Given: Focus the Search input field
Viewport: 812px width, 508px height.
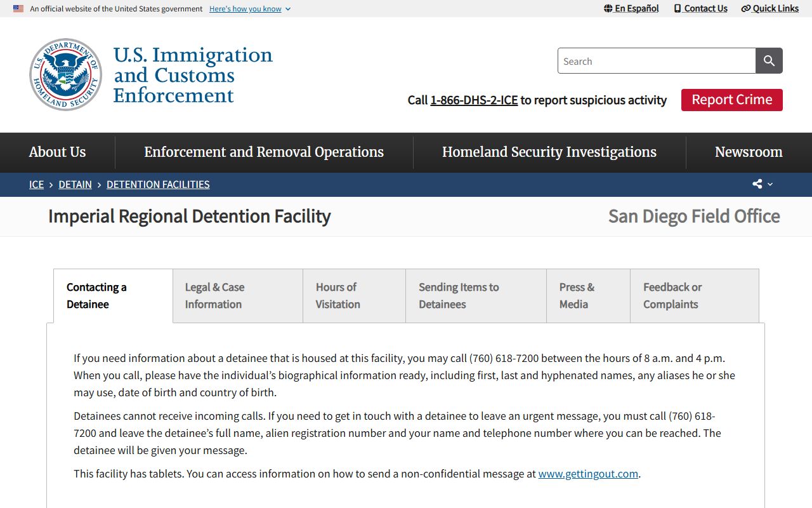Looking at the screenshot, I should point(657,61).
